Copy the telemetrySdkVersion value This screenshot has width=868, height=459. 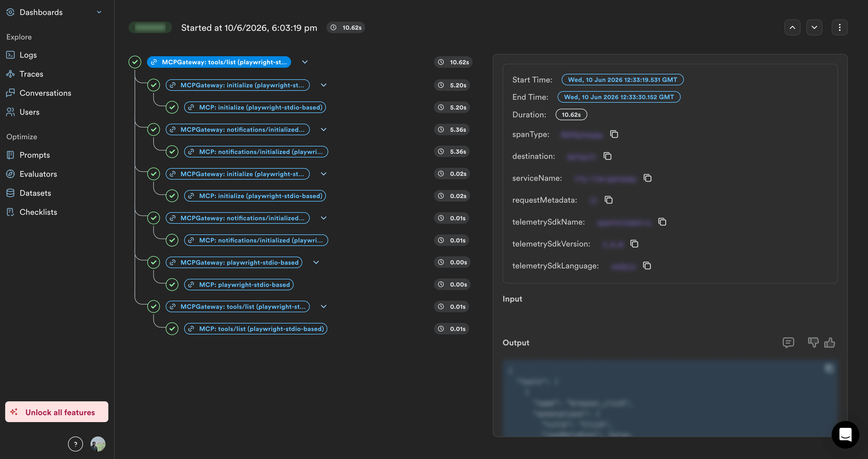635,244
